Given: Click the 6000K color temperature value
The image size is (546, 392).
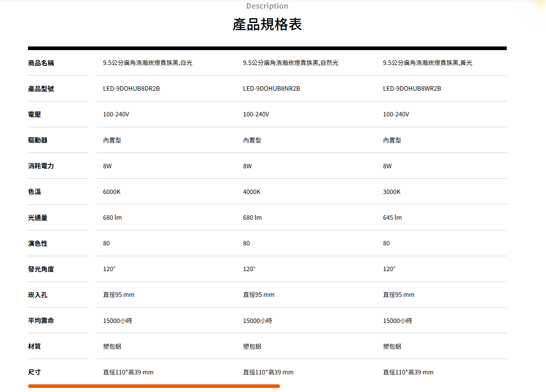Looking at the screenshot, I should (112, 192).
